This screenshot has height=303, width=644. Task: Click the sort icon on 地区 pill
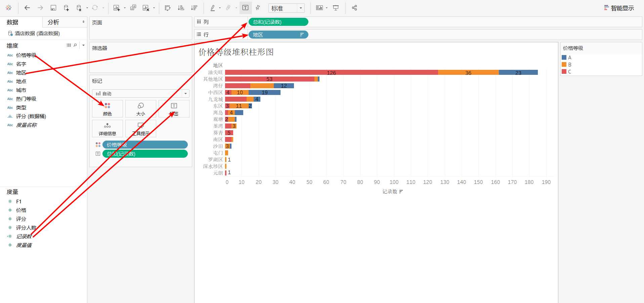pyautogui.click(x=302, y=35)
